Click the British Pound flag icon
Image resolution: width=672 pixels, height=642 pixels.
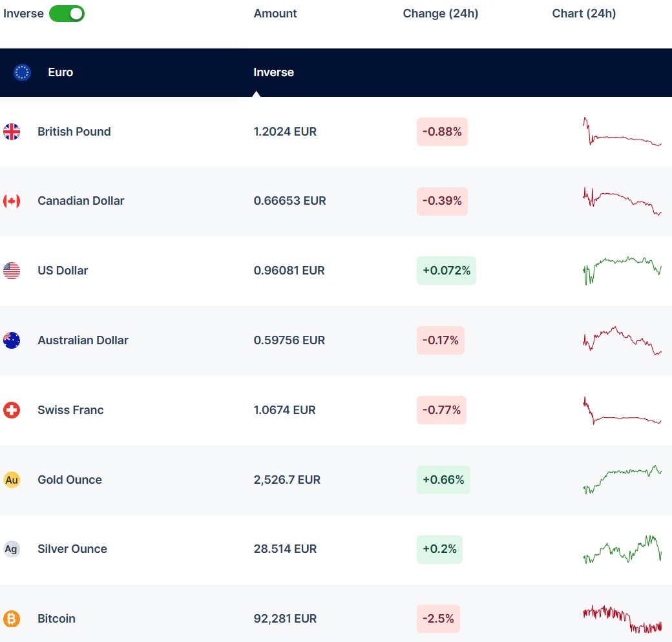click(12, 132)
